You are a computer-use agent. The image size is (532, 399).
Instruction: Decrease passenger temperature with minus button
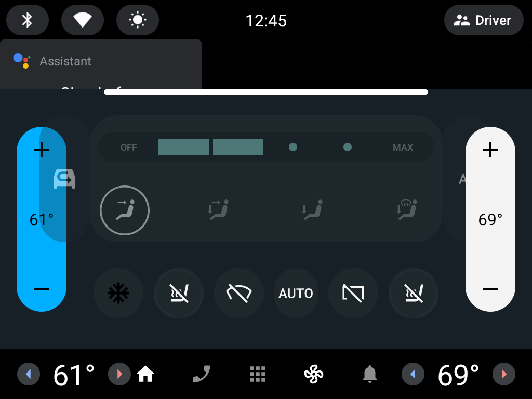490,289
